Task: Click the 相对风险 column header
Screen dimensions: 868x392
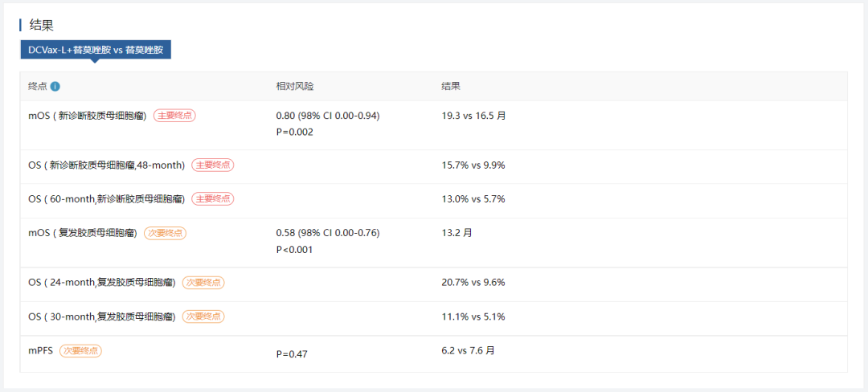Action: tap(294, 86)
